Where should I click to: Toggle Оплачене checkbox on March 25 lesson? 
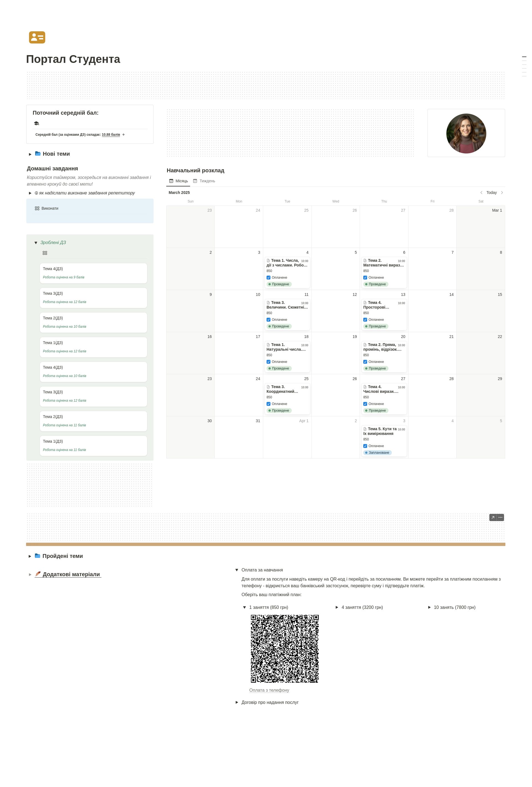tap(268, 404)
